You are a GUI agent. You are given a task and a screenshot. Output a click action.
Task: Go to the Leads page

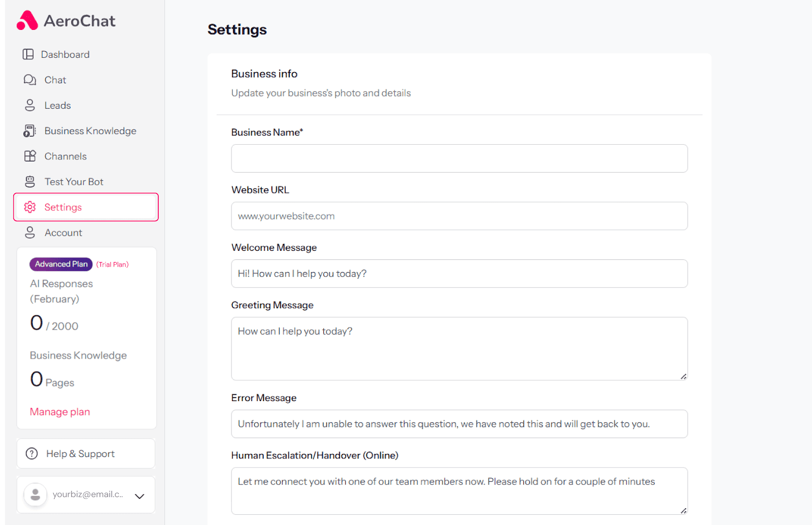tap(57, 105)
